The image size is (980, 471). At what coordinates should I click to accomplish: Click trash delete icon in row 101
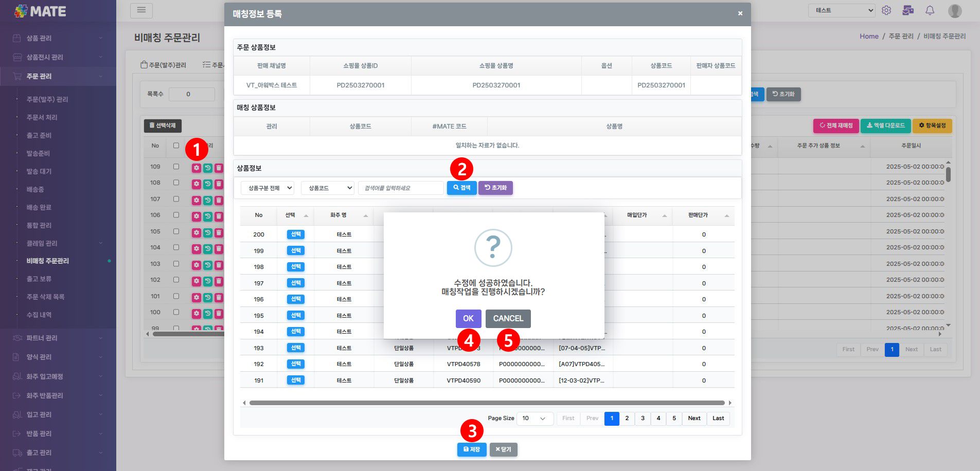(219, 297)
